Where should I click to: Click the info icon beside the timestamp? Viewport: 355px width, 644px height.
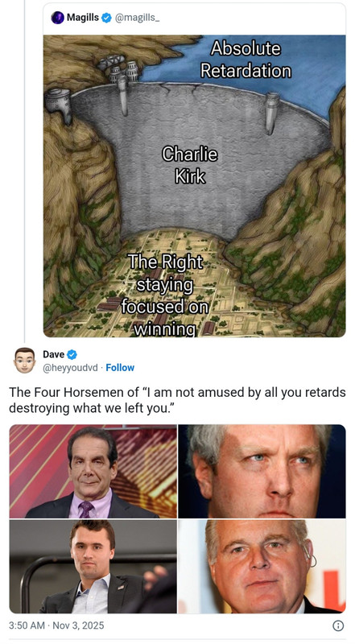[338, 625]
